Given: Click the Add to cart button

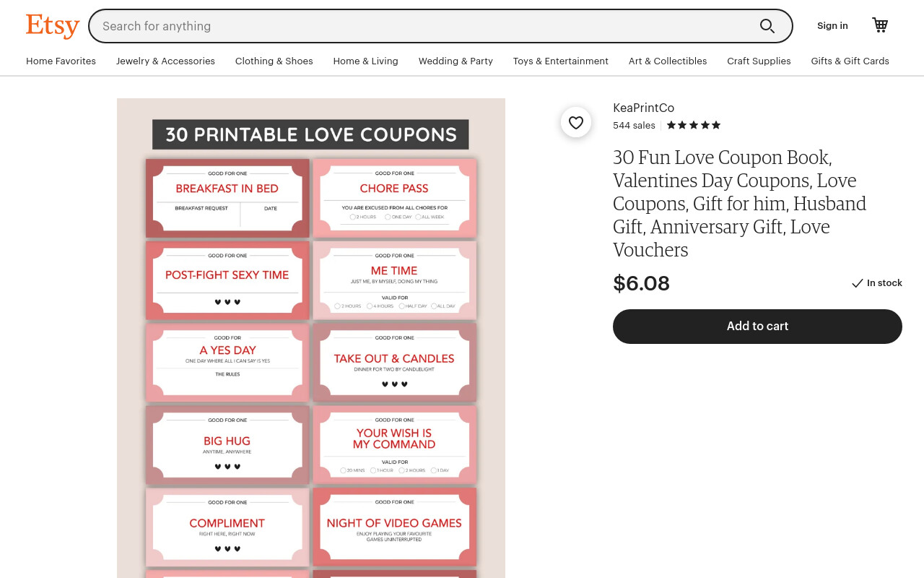Looking at the screenshot, I should (757, 327).
